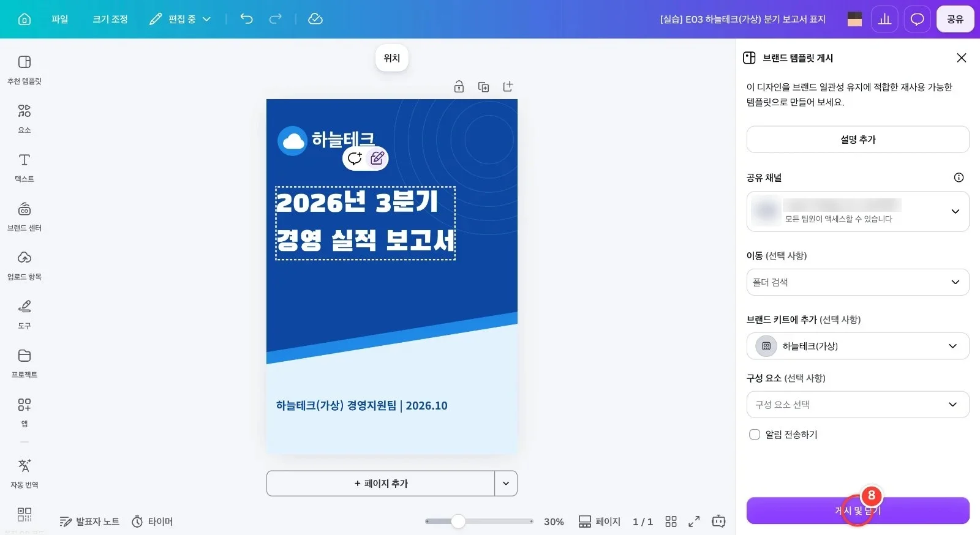Open the comments speech bubble icon
Viewport: 980px width, 535px height.
coord(917,19)
